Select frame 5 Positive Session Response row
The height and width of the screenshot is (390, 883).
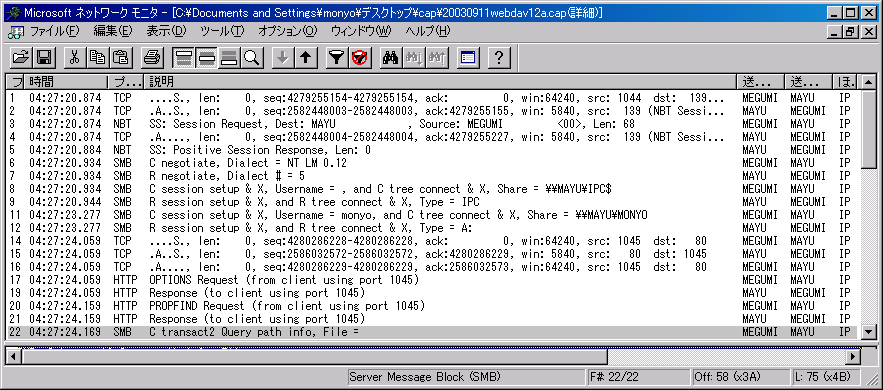(x=431, y=150)
